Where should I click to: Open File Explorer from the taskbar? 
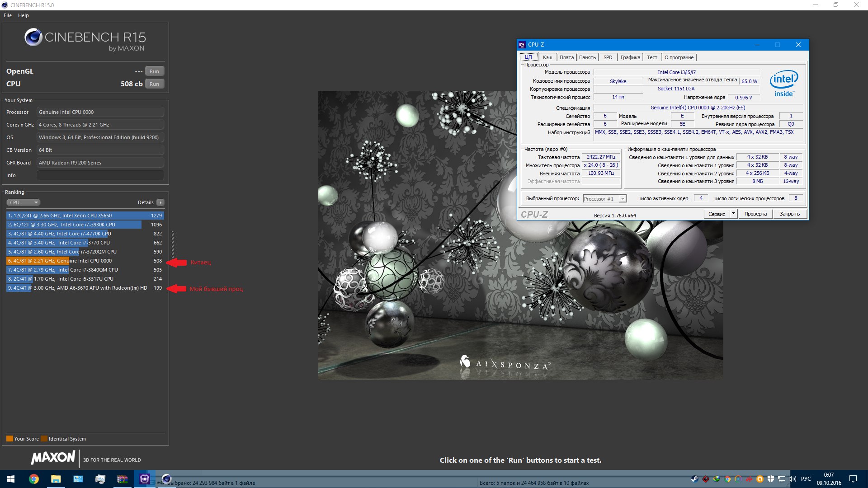56,479
